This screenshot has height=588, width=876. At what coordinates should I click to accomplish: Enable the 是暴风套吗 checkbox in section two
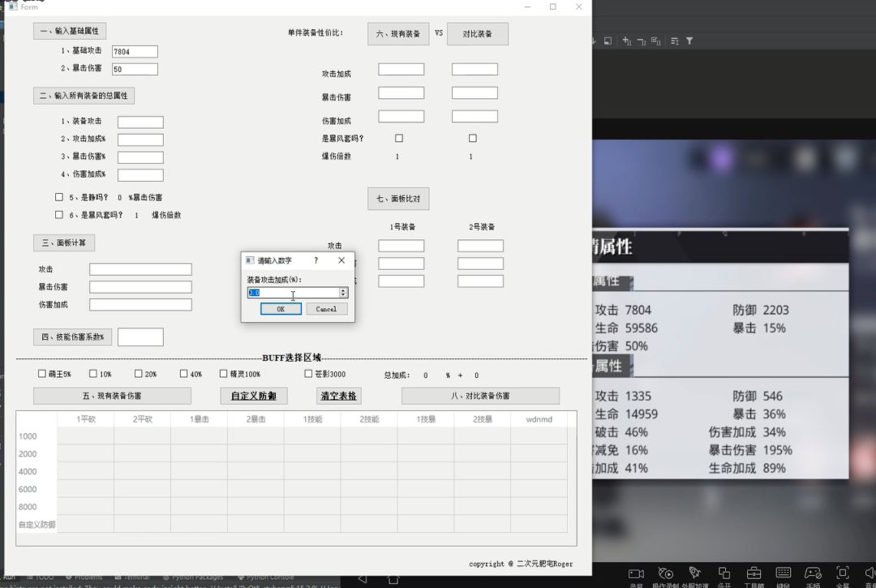pos(58,214)
